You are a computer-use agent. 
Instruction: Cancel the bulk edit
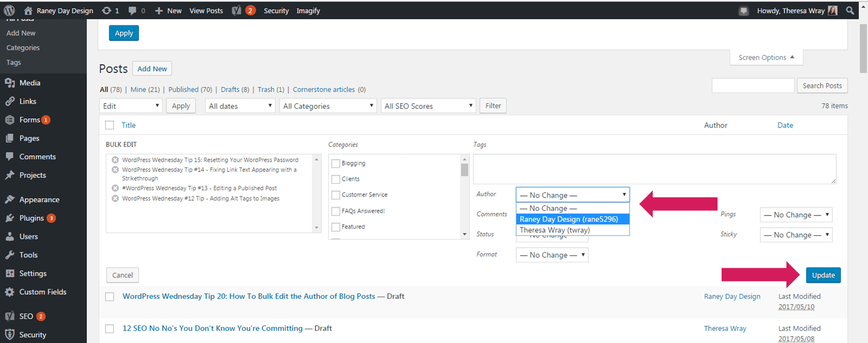pos(123,275)
